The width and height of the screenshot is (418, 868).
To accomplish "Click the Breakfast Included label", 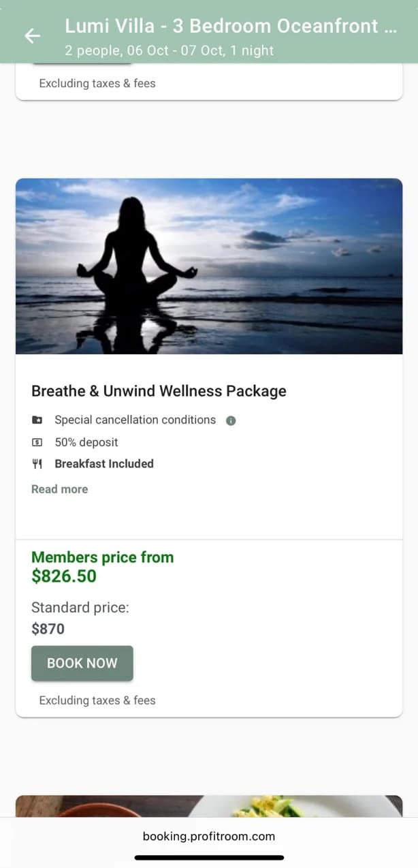I will [104, 463].
